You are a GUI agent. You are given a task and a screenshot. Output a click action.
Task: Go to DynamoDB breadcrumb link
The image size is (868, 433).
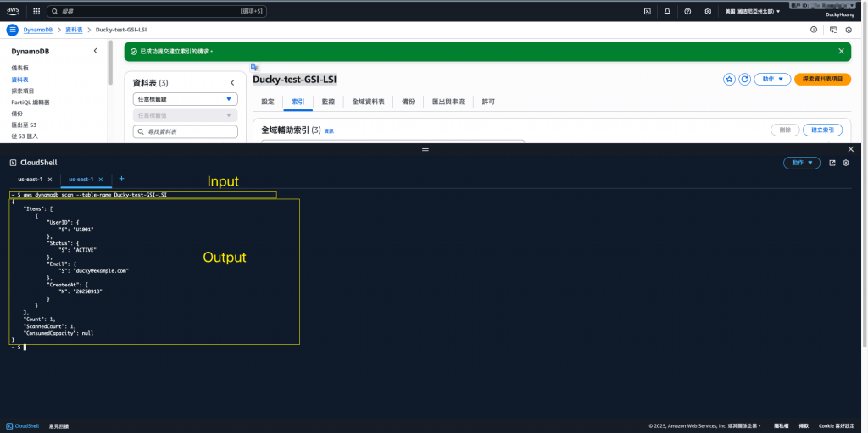(38, 30)
